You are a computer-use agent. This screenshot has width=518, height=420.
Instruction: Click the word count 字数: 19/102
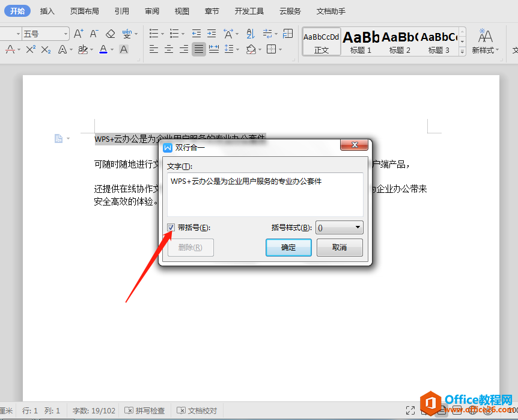(x=94, y=410)
